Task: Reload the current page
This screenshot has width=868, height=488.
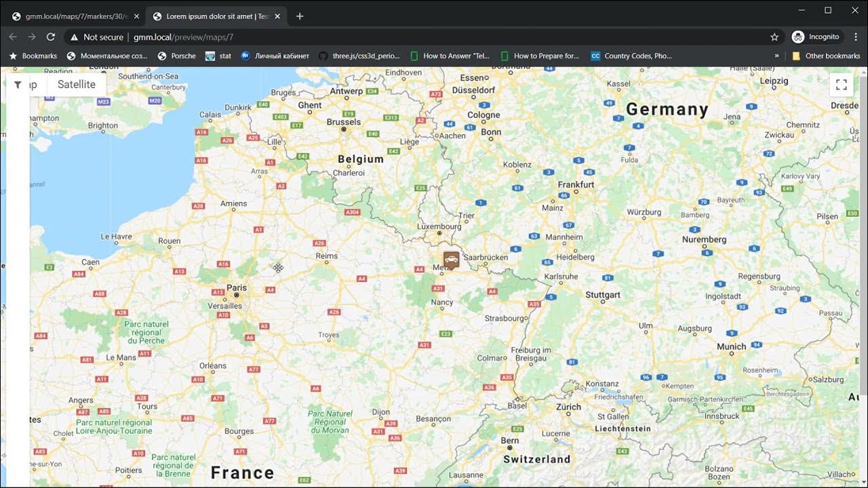Action: (51, 37)
